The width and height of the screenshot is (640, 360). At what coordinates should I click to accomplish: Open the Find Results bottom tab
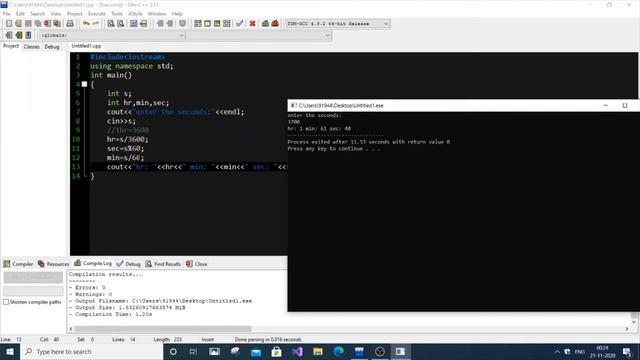coord(163,264)
